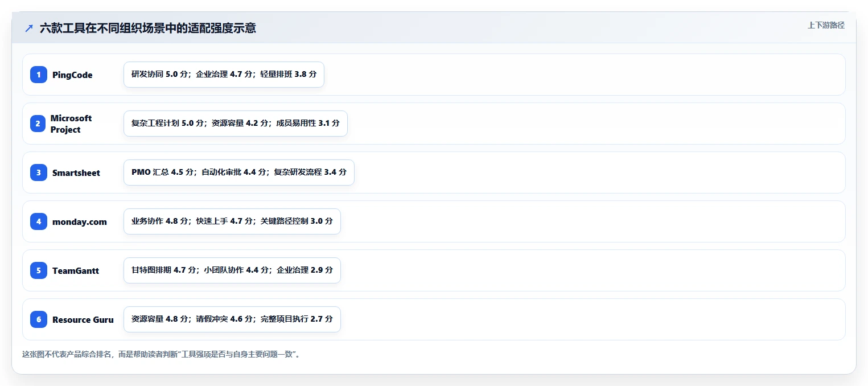The height and width of the screenshot is (386, 868).
Task: Click the score box with 请假冲突 4.6 分
Action: [x=232, y=319]
